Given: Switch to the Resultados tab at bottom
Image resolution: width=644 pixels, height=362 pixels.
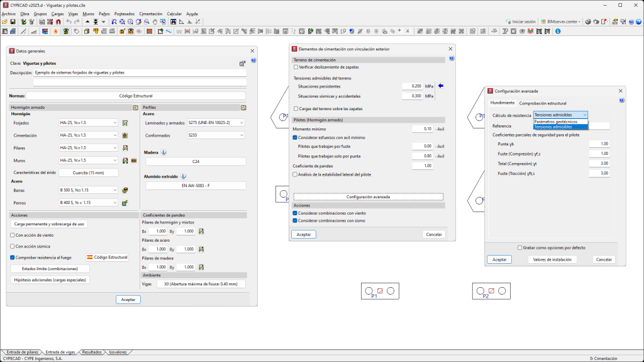Looking at the screenshot, I should point(92,353).
